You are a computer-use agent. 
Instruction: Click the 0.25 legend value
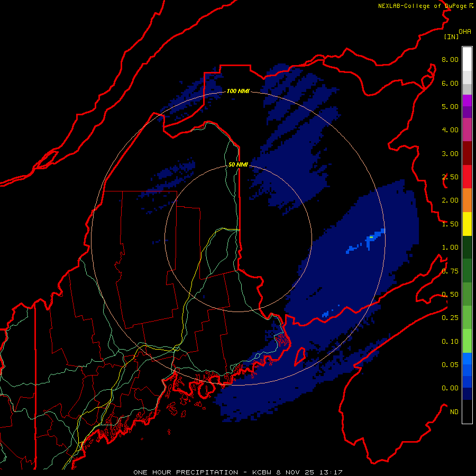coord(450,318)
